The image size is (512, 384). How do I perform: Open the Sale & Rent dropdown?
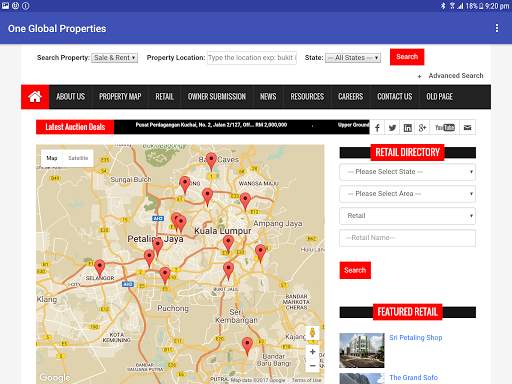click(114, 58)
